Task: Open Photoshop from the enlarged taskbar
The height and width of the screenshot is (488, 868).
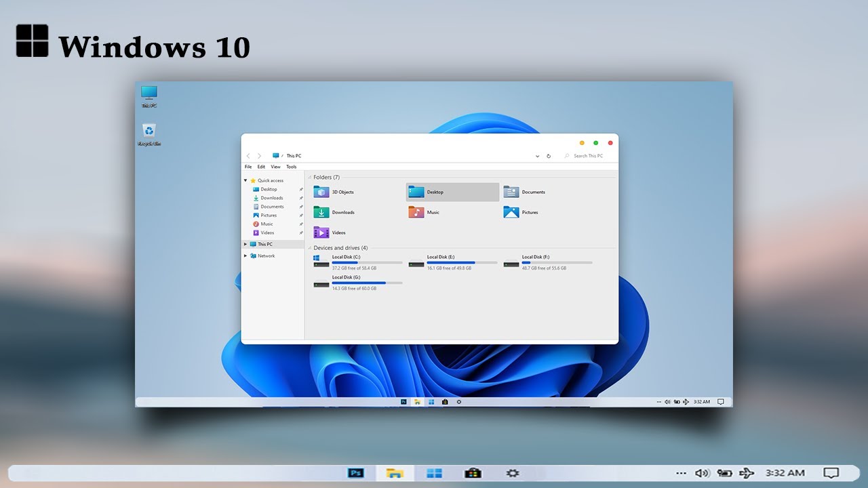Action: click(356, 473)
